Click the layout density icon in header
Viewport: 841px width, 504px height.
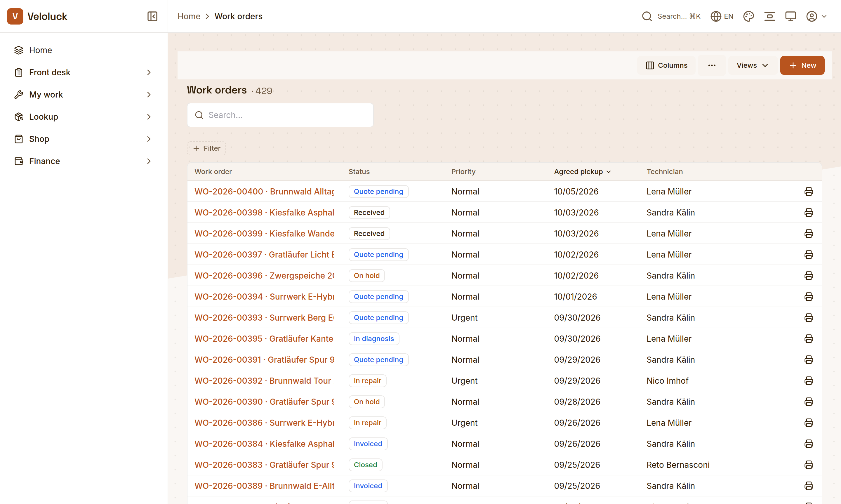tap(769, 16)
